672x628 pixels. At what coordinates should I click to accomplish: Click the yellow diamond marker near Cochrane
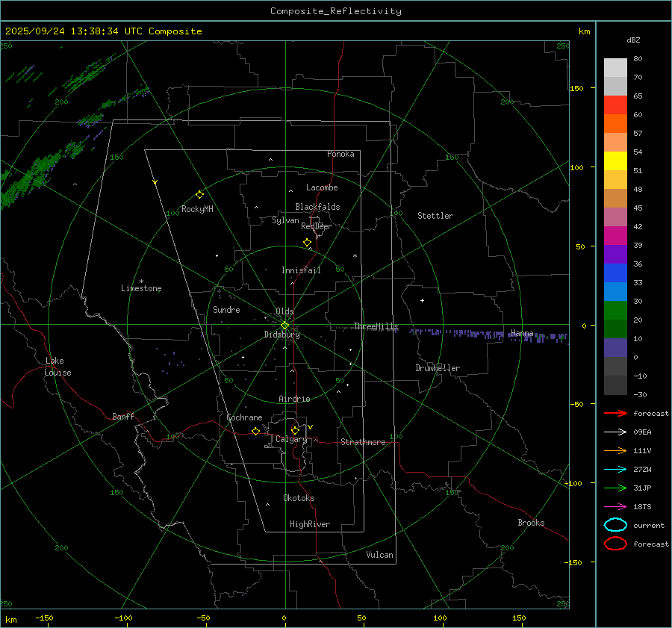(x=255, y=432)
